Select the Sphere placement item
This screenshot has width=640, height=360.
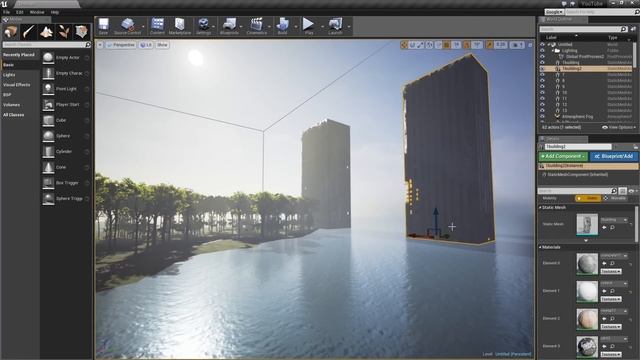(66, 136)
